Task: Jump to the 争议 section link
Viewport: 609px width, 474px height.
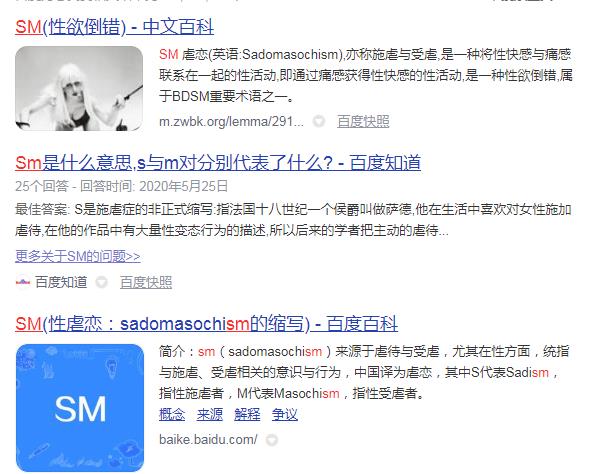Action: point(285,415)
